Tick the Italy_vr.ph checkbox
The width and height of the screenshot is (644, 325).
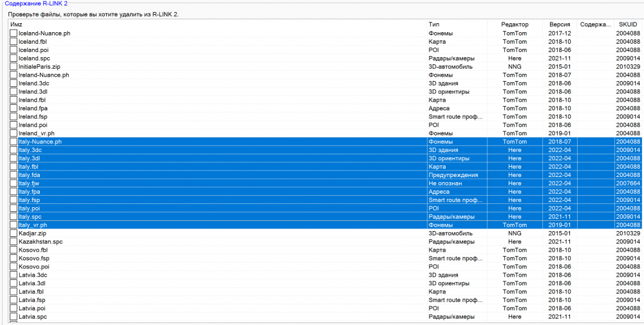[14, 225]
